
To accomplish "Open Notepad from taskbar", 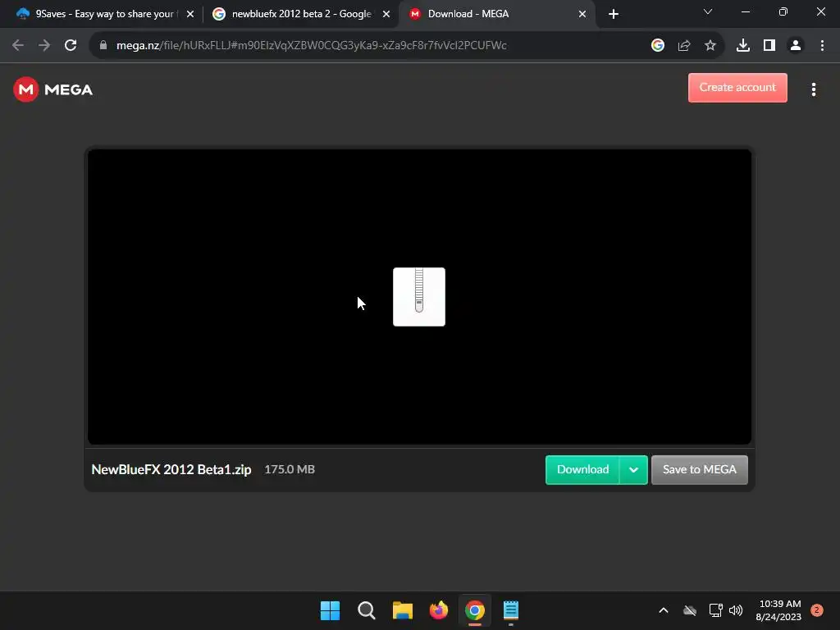I will click(511, 610).
